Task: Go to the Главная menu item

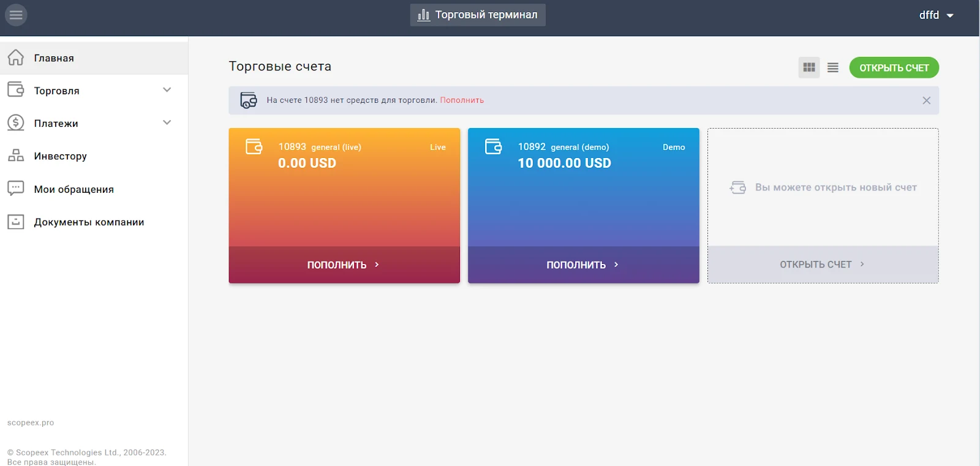Action: [94, 58]
